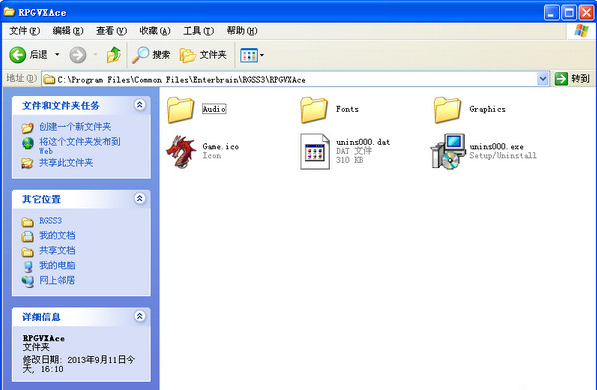This screenshot has width=597, height=390.
Task: Click the Game.ico file name
Action: tap(221, 146)
